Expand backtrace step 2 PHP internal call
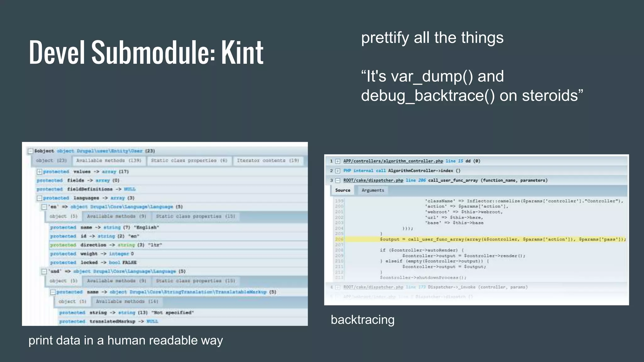The height and width of the screenshot is (362, 644). click(x=338, y=171)
